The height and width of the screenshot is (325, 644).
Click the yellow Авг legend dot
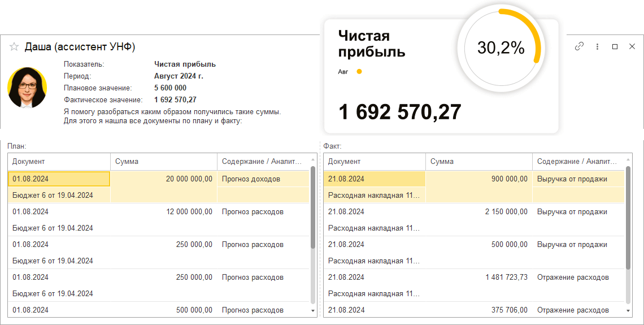(359, 72)
